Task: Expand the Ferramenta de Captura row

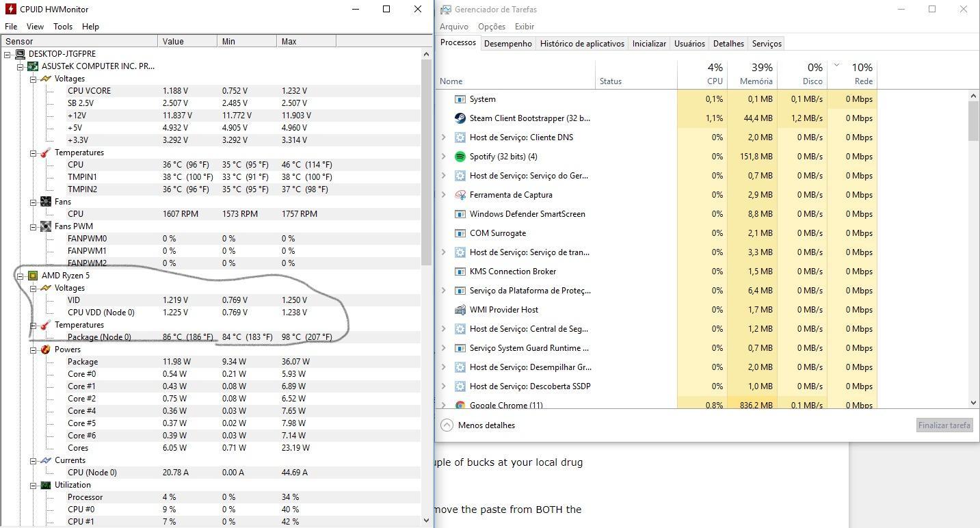Action: (443, 195)
